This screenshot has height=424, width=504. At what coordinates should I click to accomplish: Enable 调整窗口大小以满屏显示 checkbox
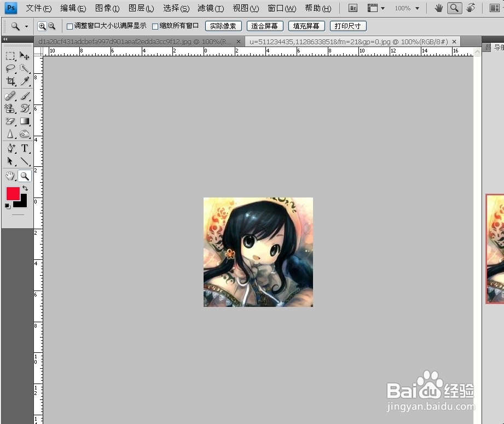[x=69, y=26]
